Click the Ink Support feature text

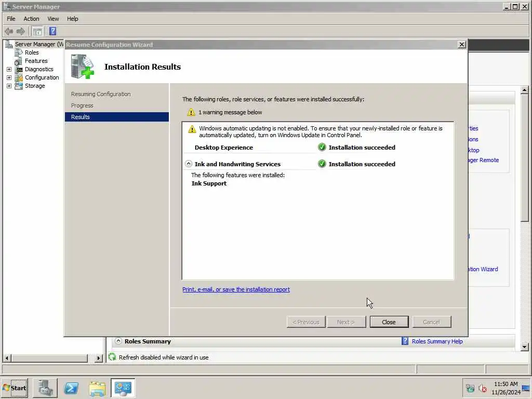pos(209,183)
